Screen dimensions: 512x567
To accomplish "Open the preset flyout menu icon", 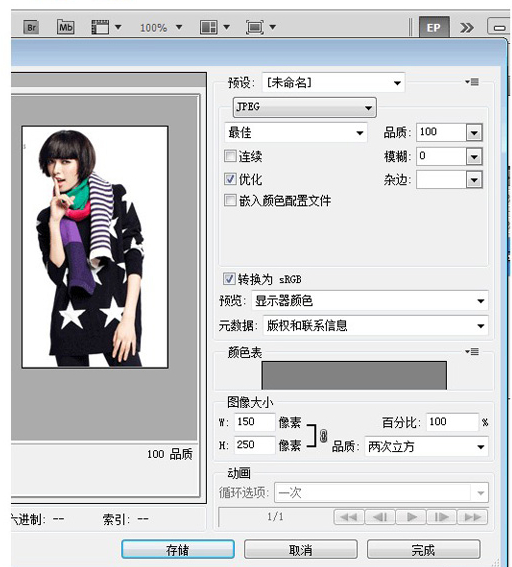I will [x=472, y=82].
